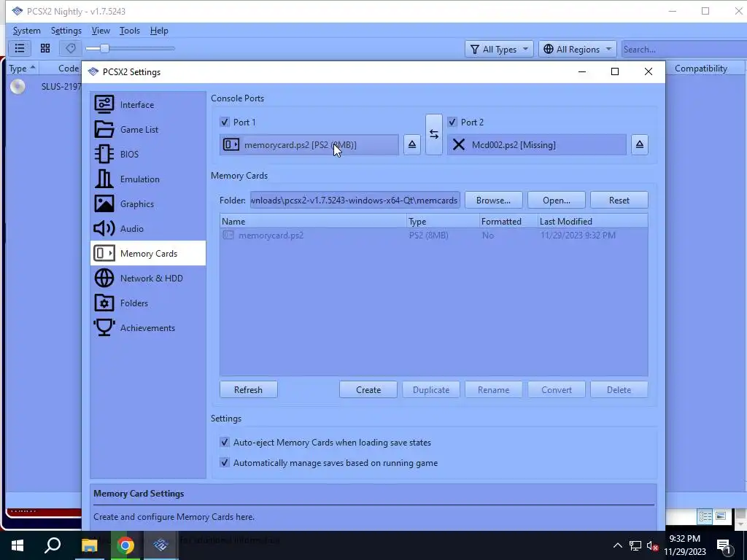Click the muted volume tray icon
This screenshot has width=747, height=560.
[x=653, y=545]
